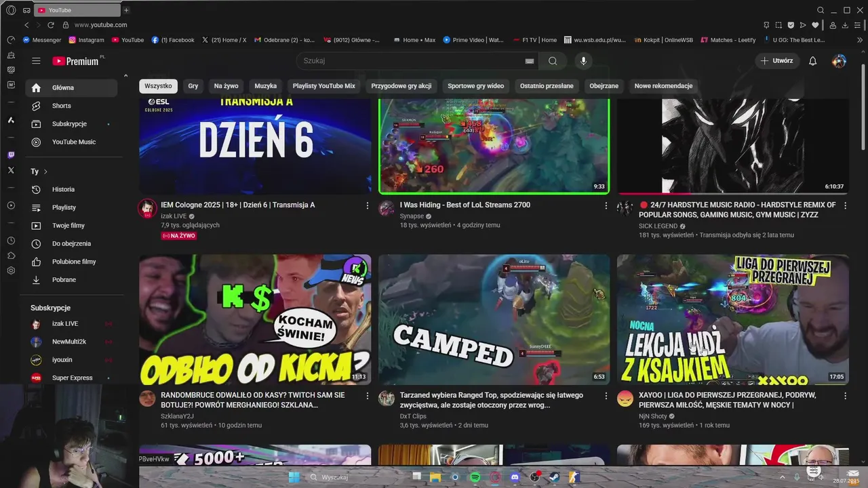Open the on-screen keyboard in search box
The height and width of the screenshot is (488, 868).
coord(530,61)
